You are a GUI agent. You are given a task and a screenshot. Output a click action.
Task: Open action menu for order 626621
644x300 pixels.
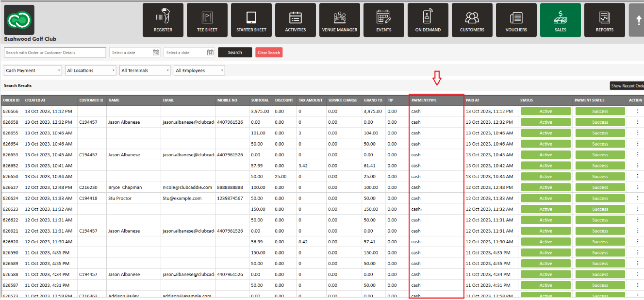click(638, 231)
